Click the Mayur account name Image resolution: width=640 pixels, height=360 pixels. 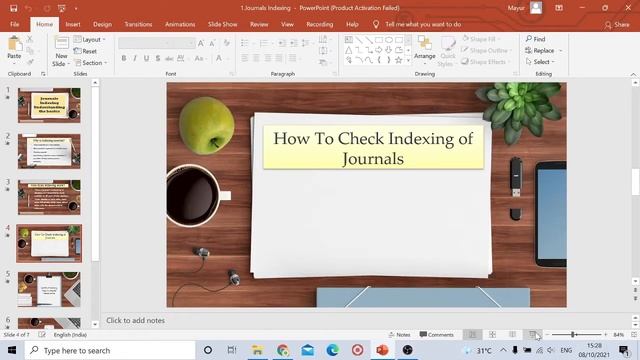[516, 8]
